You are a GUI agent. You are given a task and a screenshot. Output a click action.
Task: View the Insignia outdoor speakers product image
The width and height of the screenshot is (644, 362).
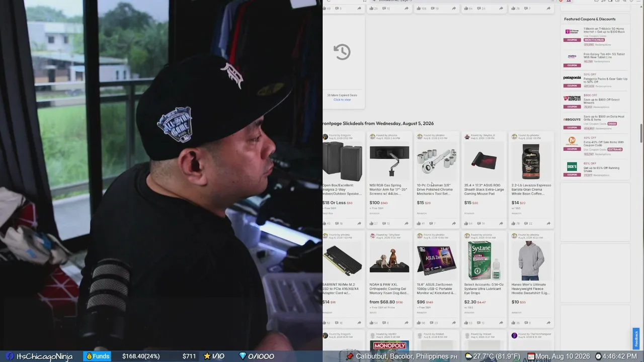coord(342,161)
